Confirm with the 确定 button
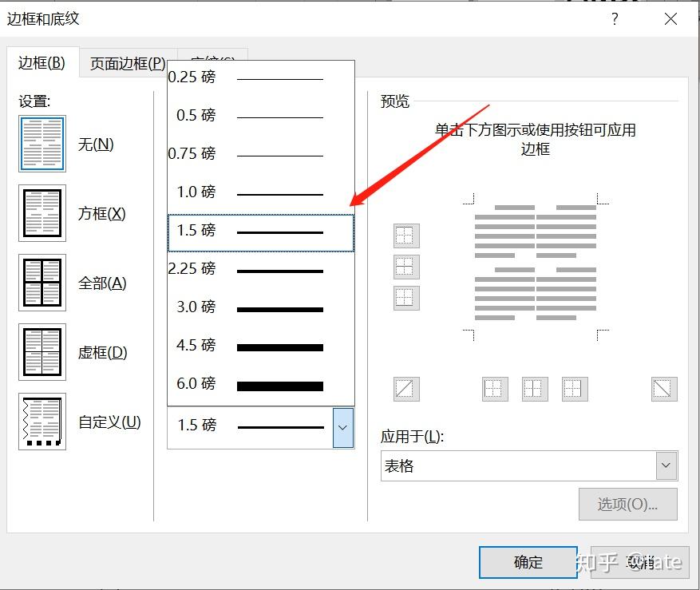This screenshot has height=590, width=700. (x=528, y=562)
